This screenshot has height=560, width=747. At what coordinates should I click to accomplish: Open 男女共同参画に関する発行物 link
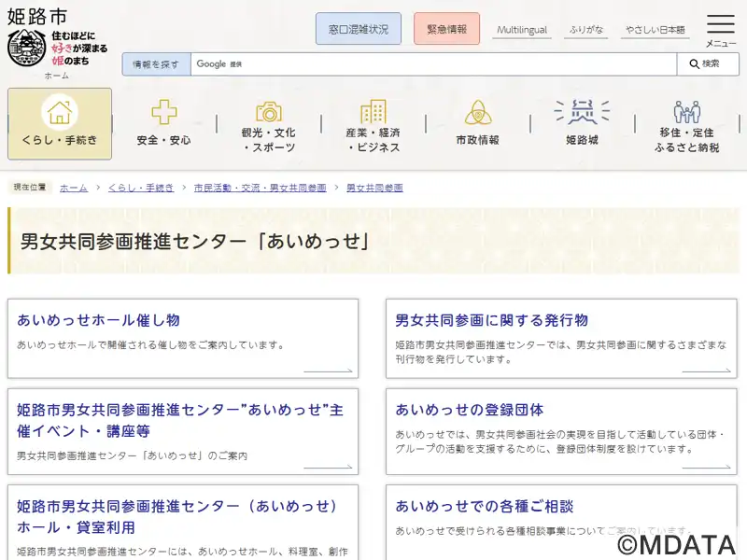tap(491, 320)
